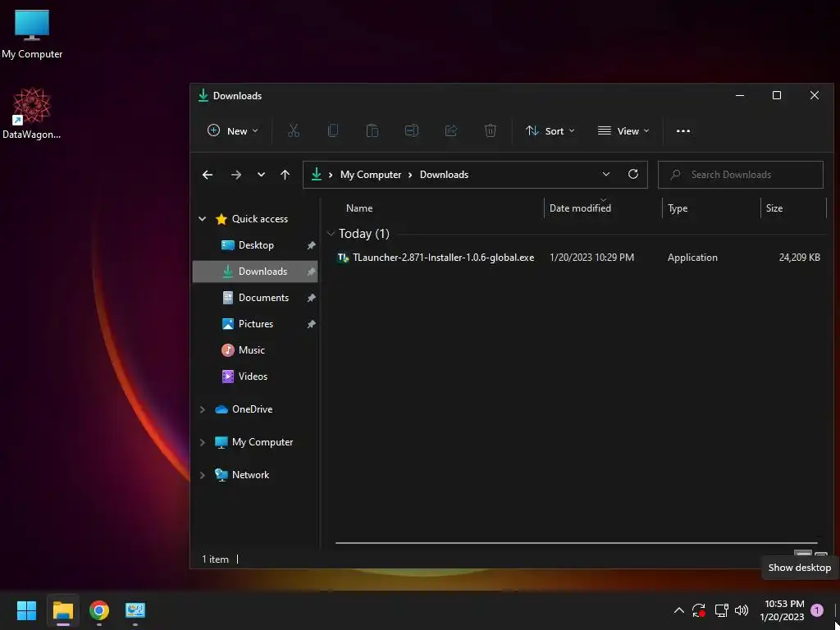Click the Cut scissors icon in toolbar

coord(294,130)
